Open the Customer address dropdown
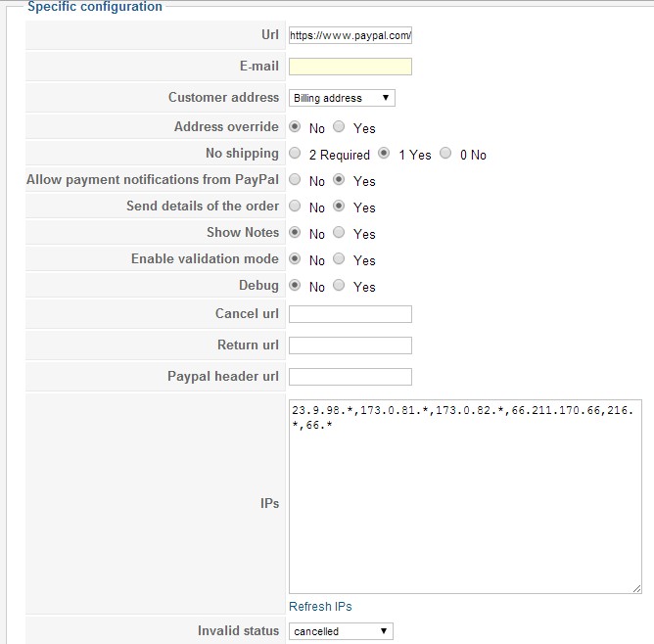The width and height of the screenshot is (654, 644). (x=342, y=98)
